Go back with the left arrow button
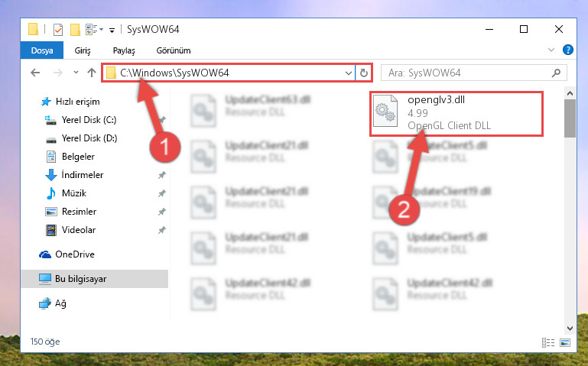This screenshot has width=588, height=366. tap(35, 73)
